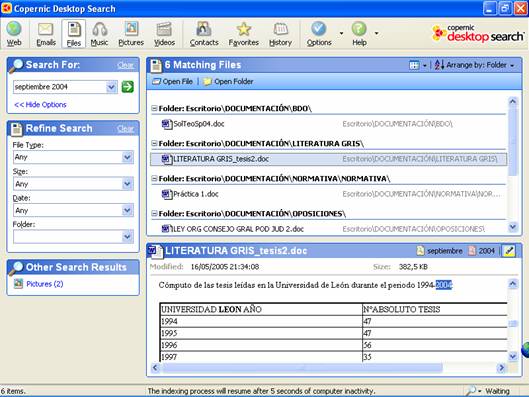Change results view layout icon
529x397 pixels.
click(x=414, y=65)
